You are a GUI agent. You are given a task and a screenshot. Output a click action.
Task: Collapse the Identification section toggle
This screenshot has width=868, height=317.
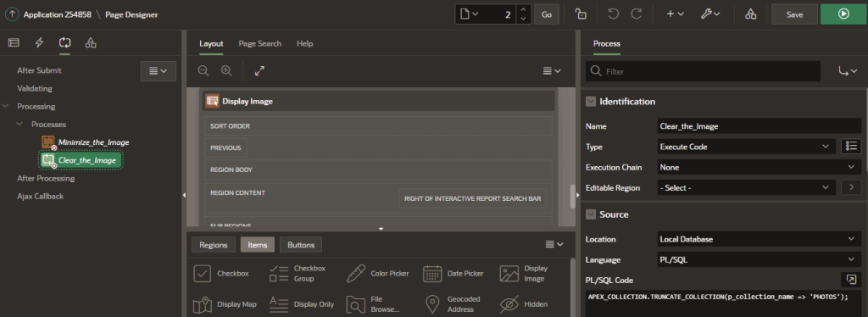591,102
